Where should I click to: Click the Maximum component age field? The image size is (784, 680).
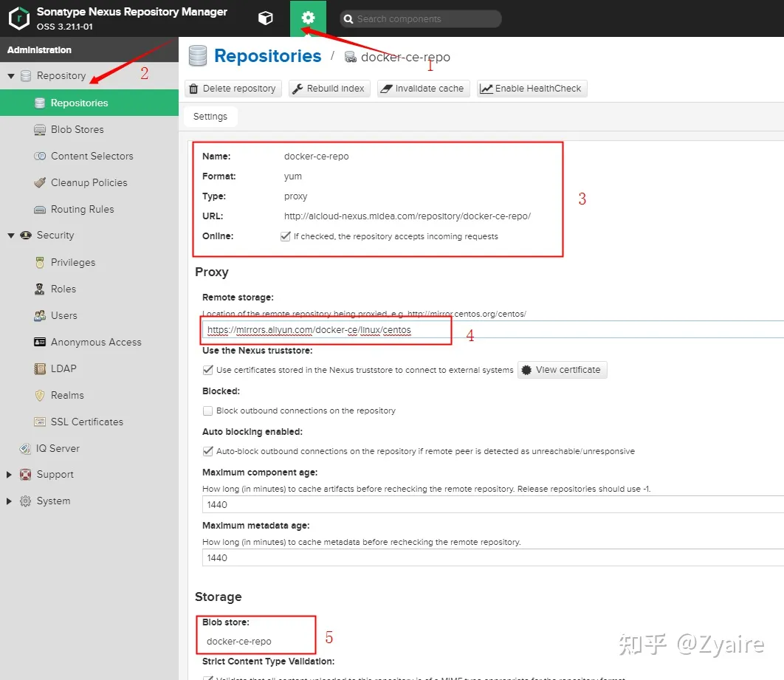tap(492, 504)
